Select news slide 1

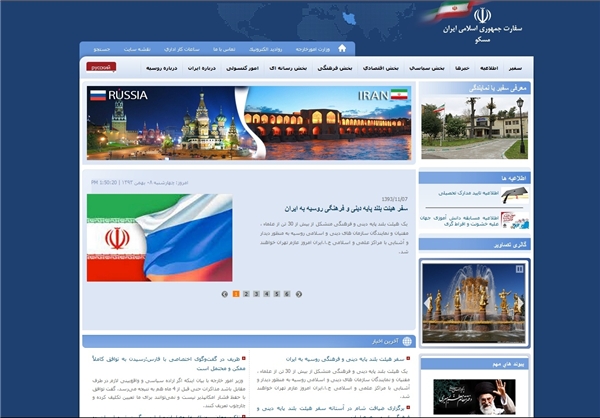[x=236, y=294]
